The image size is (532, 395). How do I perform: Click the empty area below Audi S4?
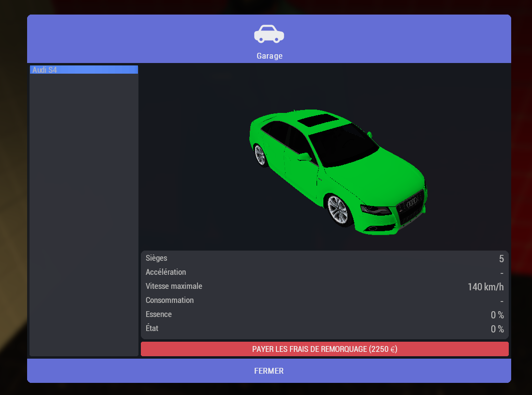[x=84, y=213]
